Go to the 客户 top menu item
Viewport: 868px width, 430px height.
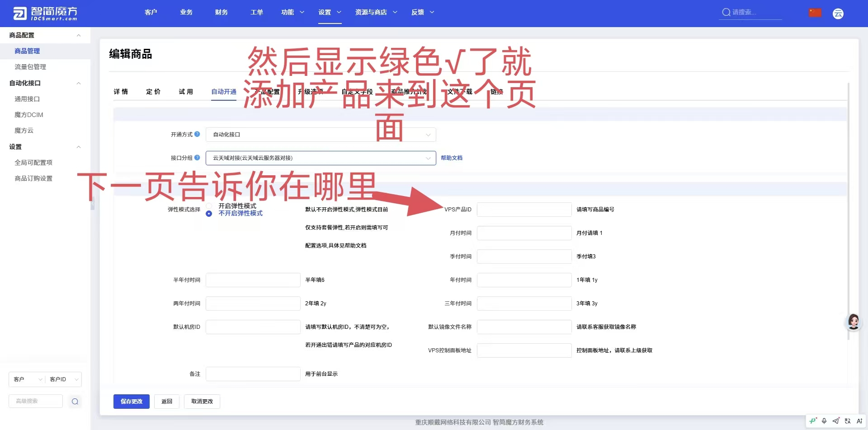(151, 12)
